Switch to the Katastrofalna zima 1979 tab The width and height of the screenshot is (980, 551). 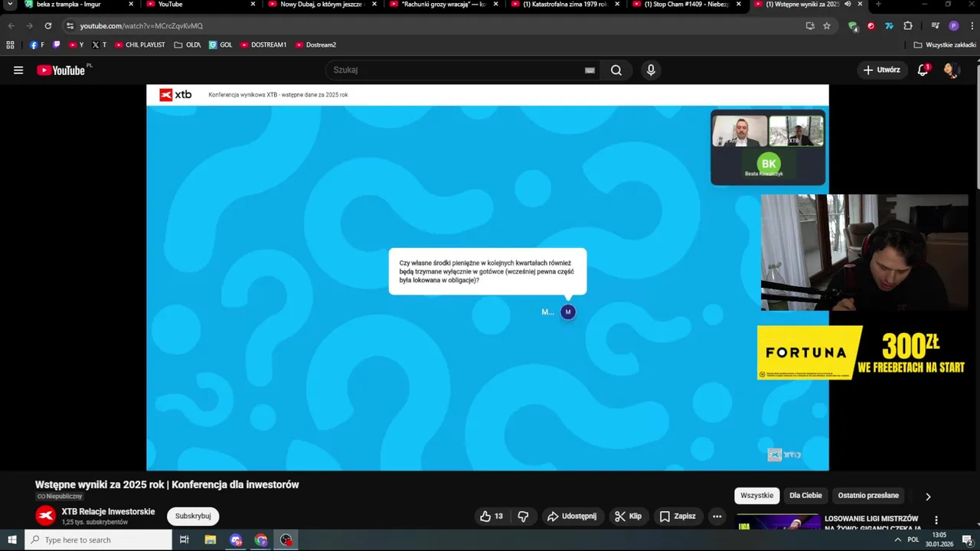point(565,5)
